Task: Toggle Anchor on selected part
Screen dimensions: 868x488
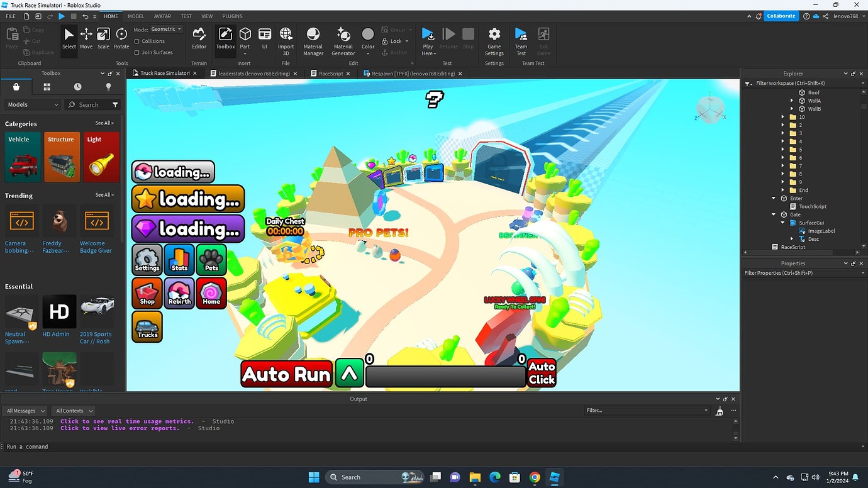Action: pos(395,52)
